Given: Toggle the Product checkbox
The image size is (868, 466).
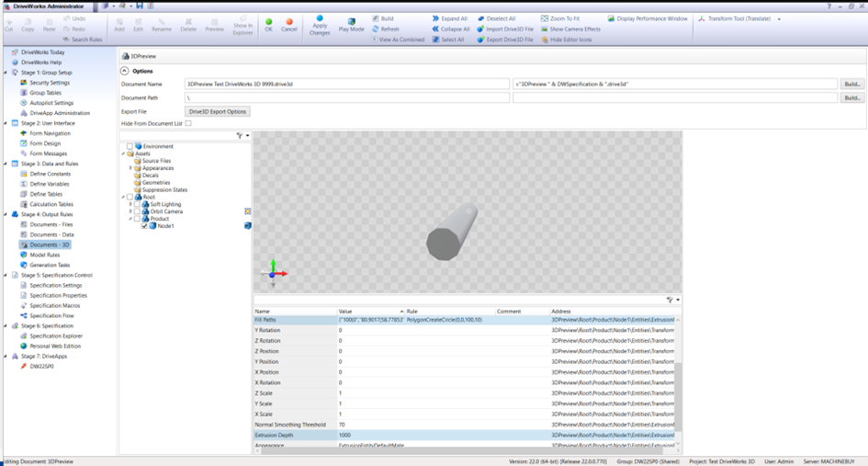Looking at the screenshot, I should click(137, 219).
